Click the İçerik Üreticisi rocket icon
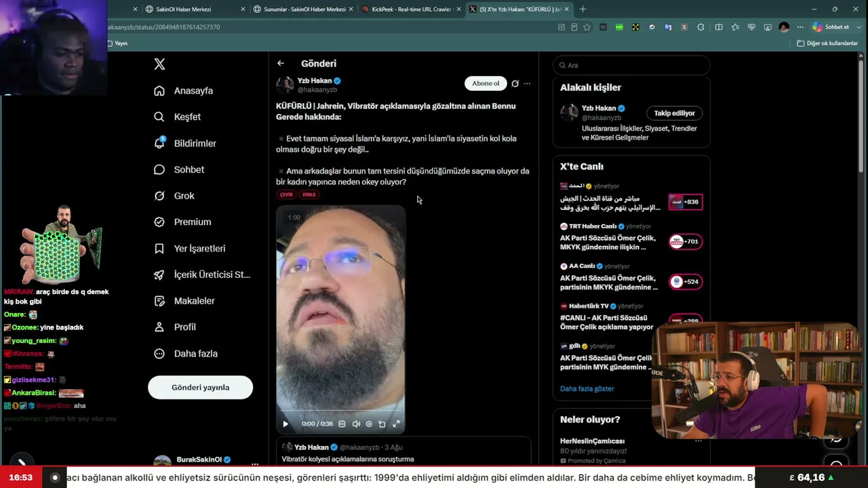Screen dimensions: 868x488 pos(159,274)
